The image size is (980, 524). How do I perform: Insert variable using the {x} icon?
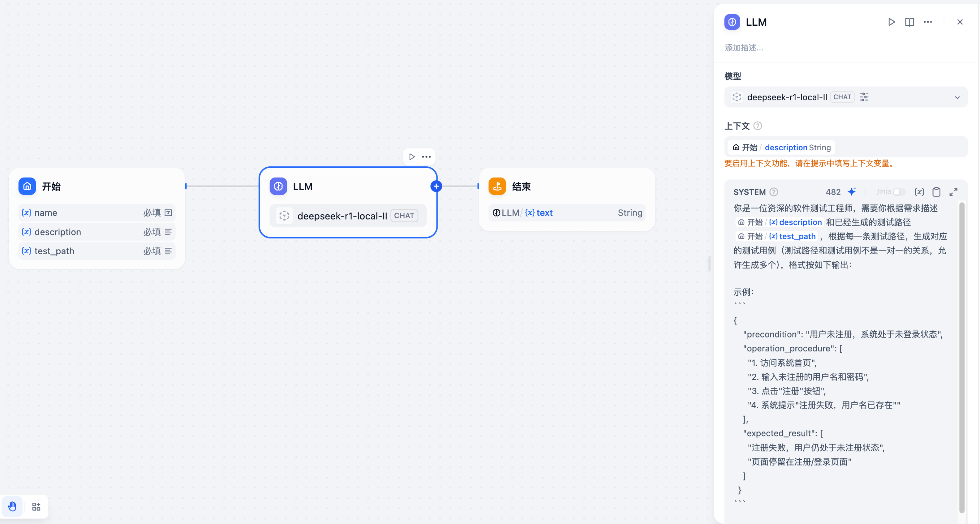coord(919,192)
